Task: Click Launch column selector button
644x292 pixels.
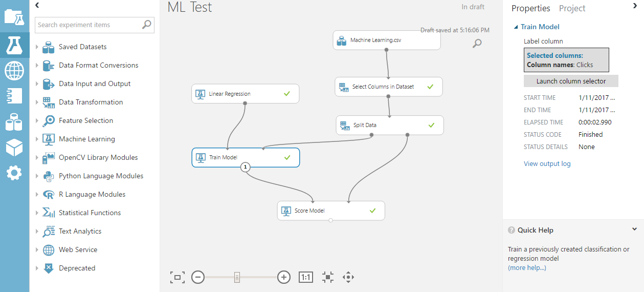Action: [571, 81]
